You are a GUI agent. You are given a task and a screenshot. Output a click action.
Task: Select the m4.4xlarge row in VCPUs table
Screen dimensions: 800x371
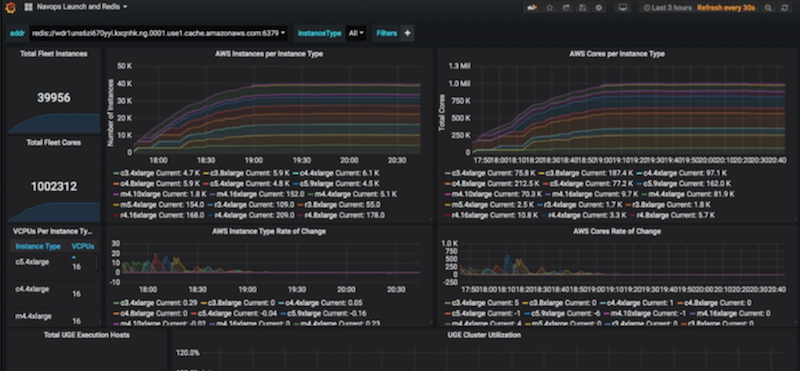tap(54, 317)
